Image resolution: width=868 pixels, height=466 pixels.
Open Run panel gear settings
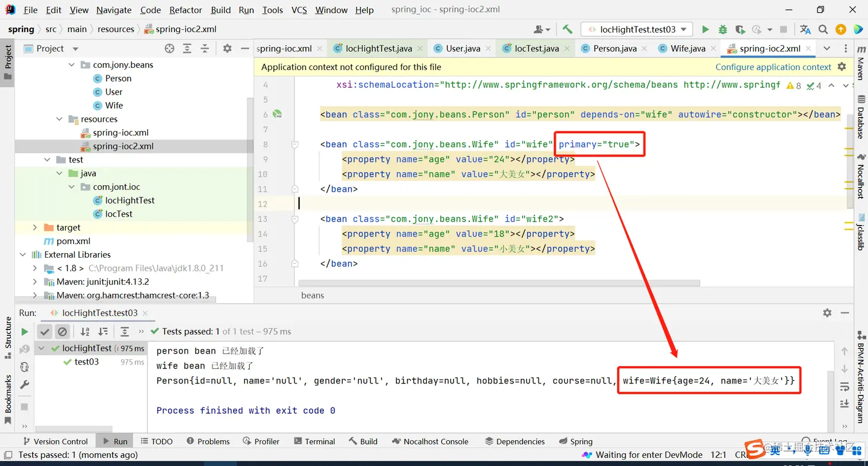[827, 313]
